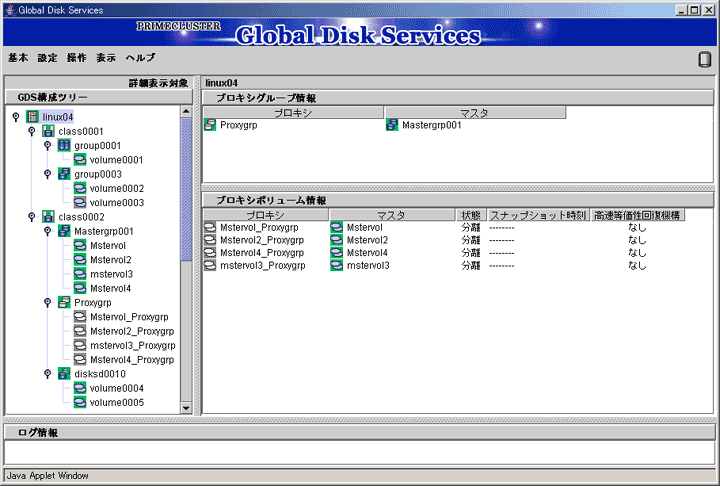Click the ログ情報 panel header
This screenshot has width=720, height=486.
pyautogui.click(x=360, y=432)
